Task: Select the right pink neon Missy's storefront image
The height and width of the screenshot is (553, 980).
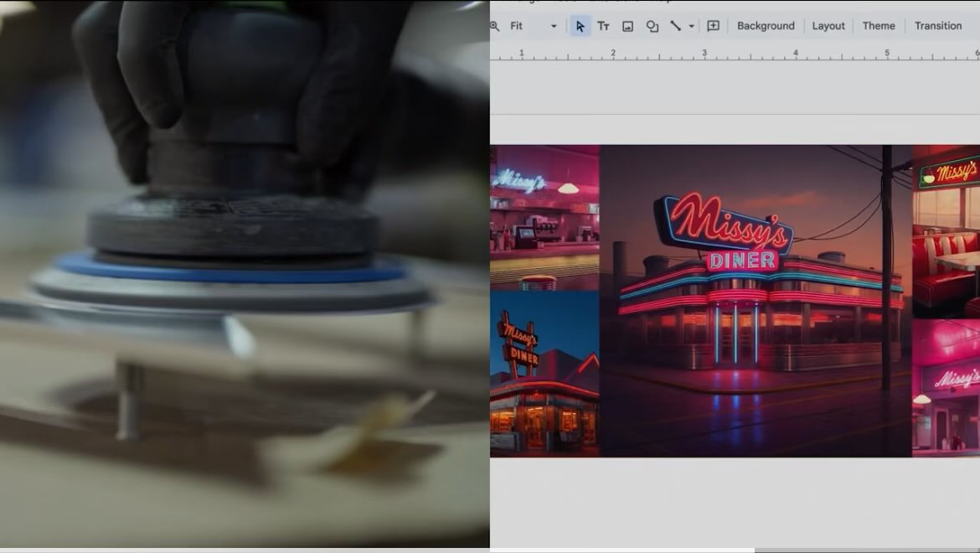Action: click(946, 387)
